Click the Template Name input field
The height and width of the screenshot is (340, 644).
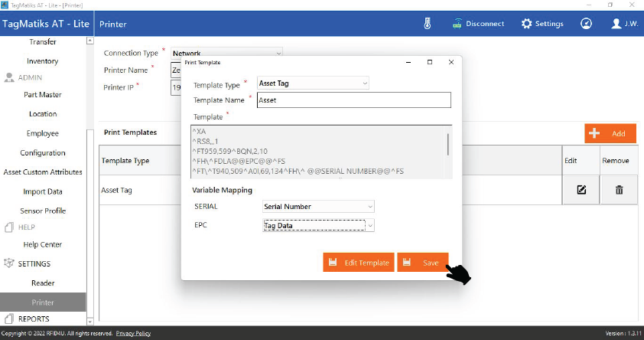click(x=353, y=100)
